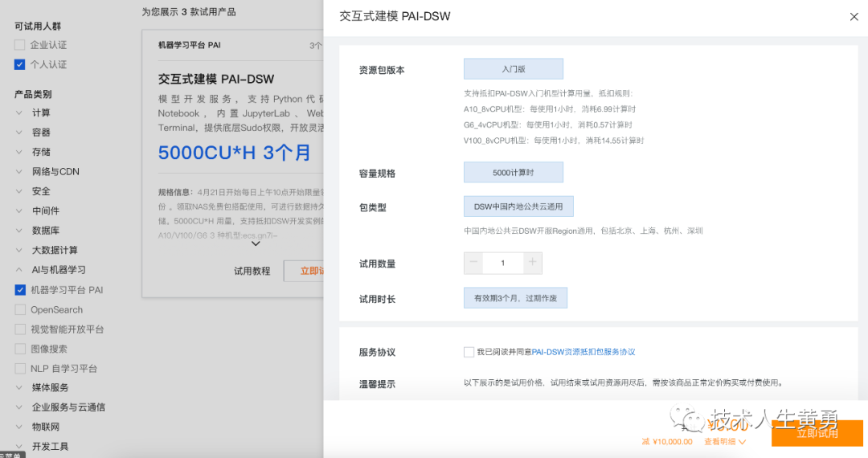Select the 5000计算时 capacity option
This screenshot has height=458, width=868.
pos(513,173)
